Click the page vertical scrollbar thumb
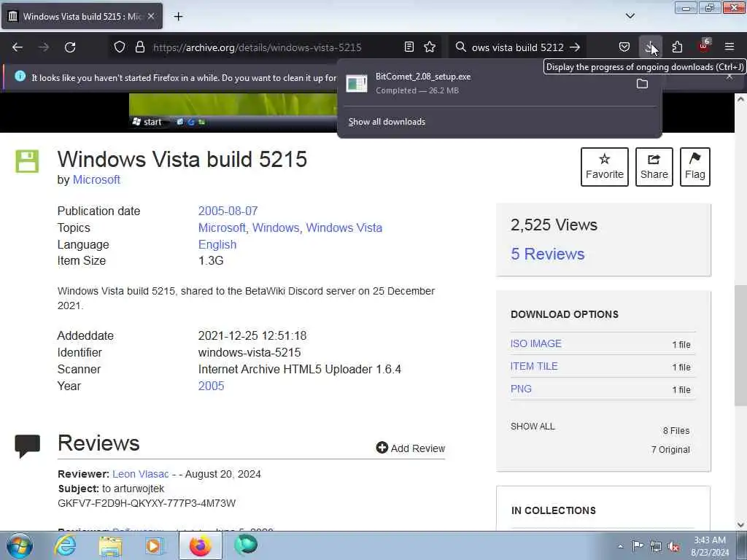The image size is (747, 560). click(740, 345)
